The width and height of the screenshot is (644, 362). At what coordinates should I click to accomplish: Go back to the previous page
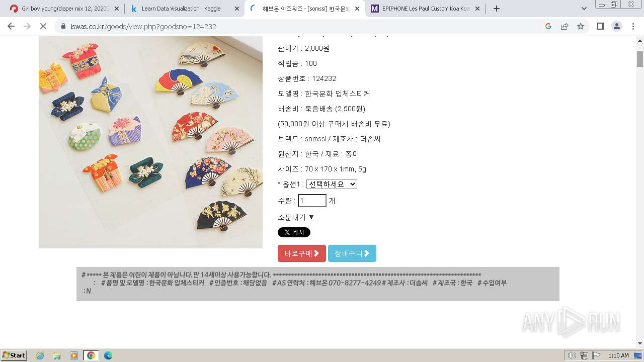[11, 26]
